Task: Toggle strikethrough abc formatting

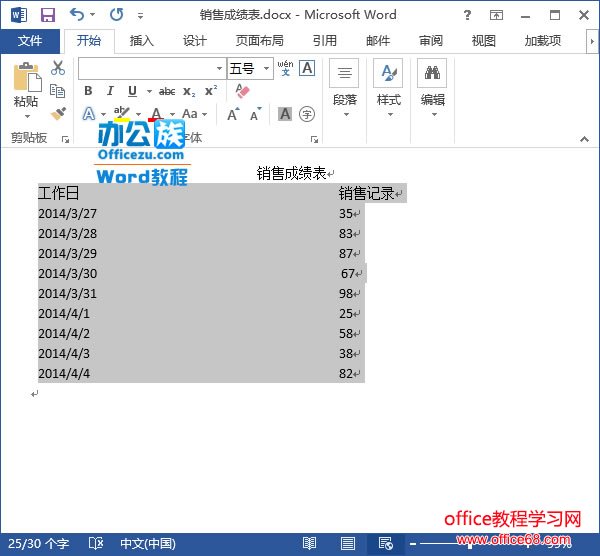Action: point(167,91)
